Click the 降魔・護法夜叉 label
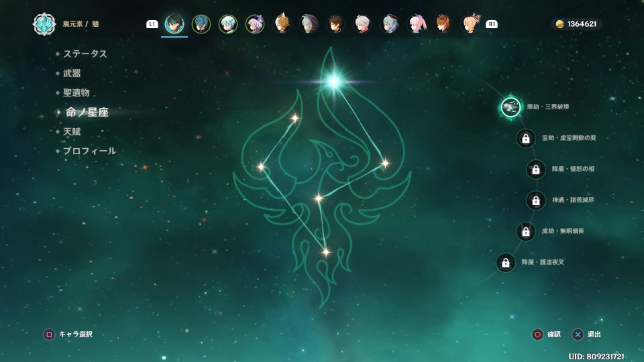The height and width of the screenshot is (362, 644). [543, 262]
